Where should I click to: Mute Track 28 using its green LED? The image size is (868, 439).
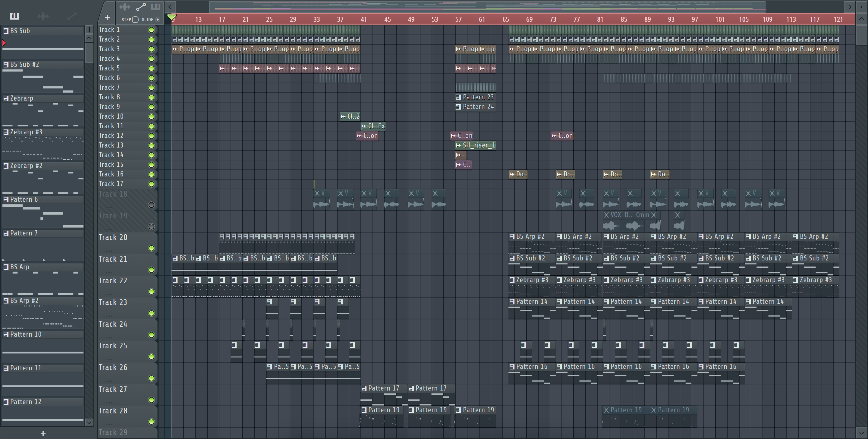tap(151, 422)
